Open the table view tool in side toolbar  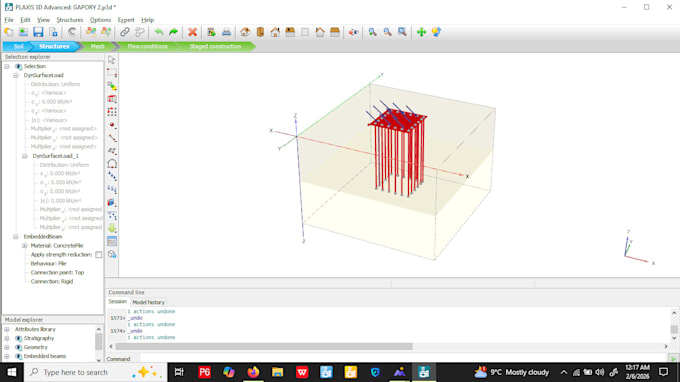[x=112, y=241]
